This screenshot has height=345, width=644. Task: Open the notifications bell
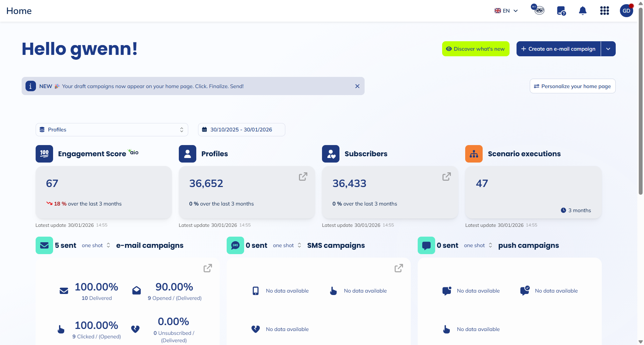pos(583,11)
